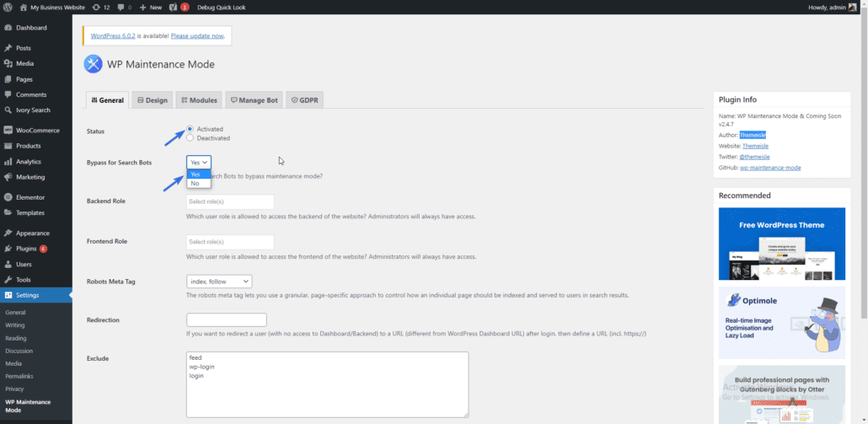Select the Deactivated status radio button
The height and width of the screenshot is (424, 868).
click(x=190, y=138)
